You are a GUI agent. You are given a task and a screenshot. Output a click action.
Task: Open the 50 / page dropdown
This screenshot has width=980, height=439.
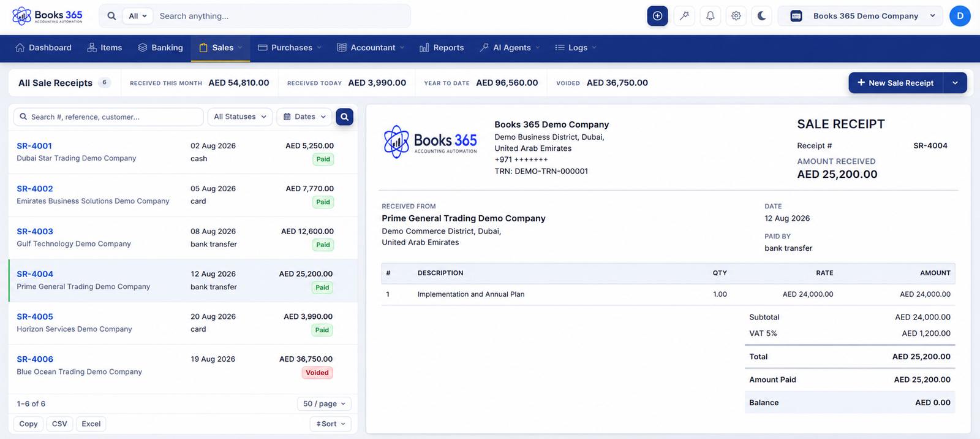tap(325, 403)
